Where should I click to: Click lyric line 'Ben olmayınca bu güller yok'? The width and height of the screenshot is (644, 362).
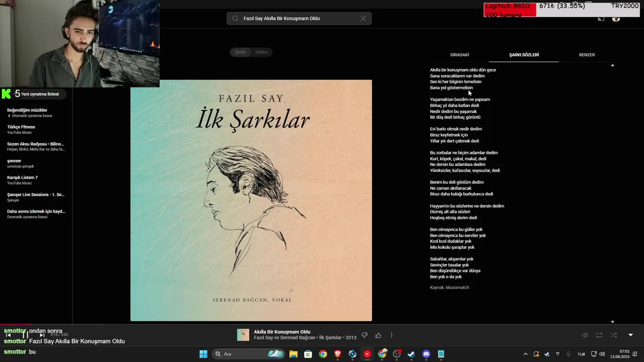[456, 230]
